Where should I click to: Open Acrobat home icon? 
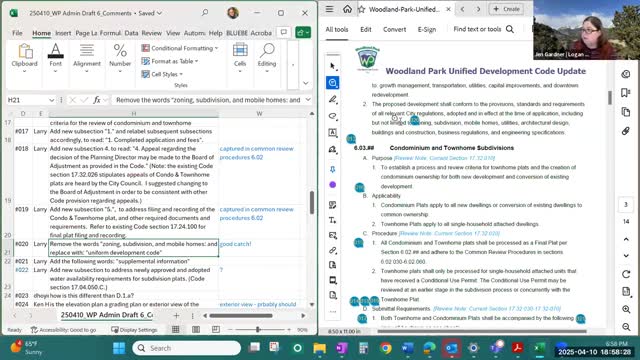click(347, 9)
